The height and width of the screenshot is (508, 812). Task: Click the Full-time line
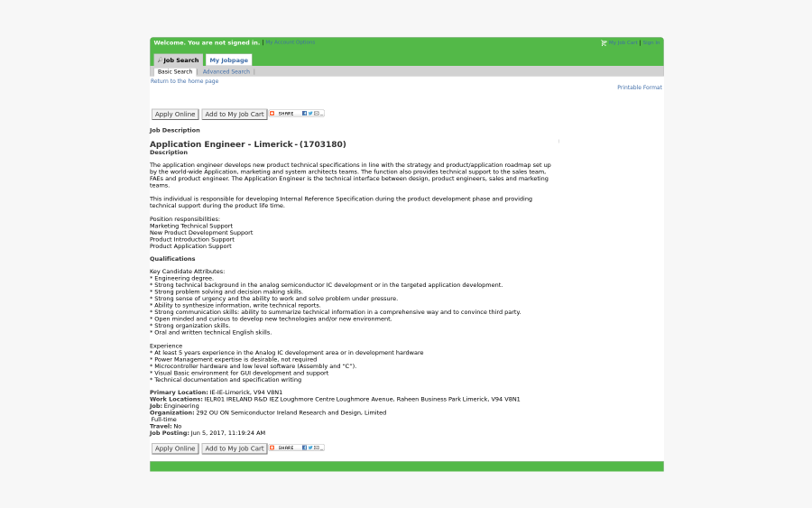[x=163, y=419]
